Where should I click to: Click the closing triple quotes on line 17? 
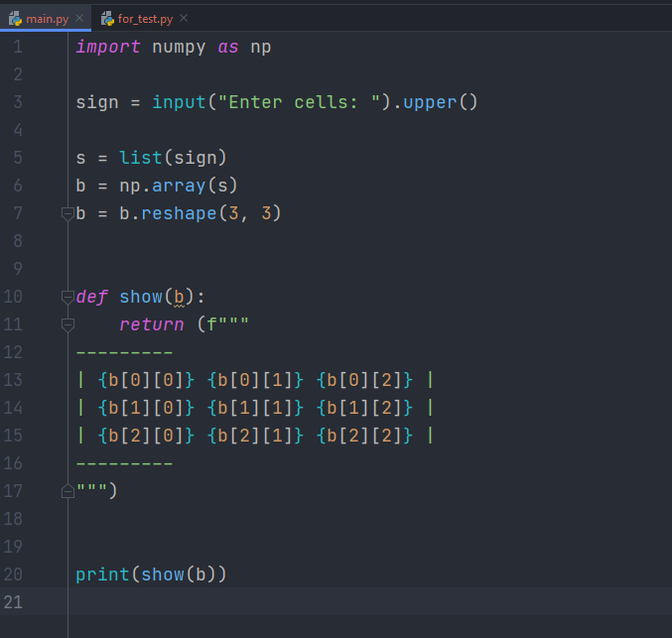(92, 488)
